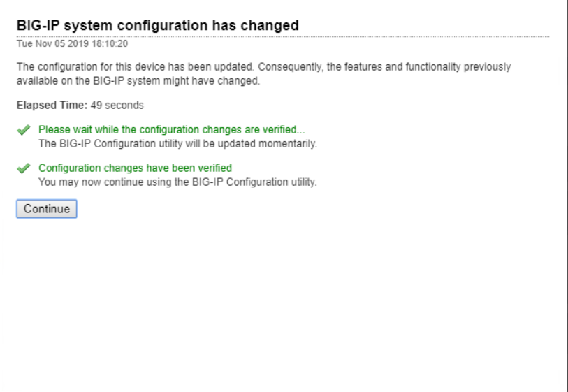568x392 pixels.
Task: Click the heading BIG-IP system configuration has changed
Action: pos(157,25)
